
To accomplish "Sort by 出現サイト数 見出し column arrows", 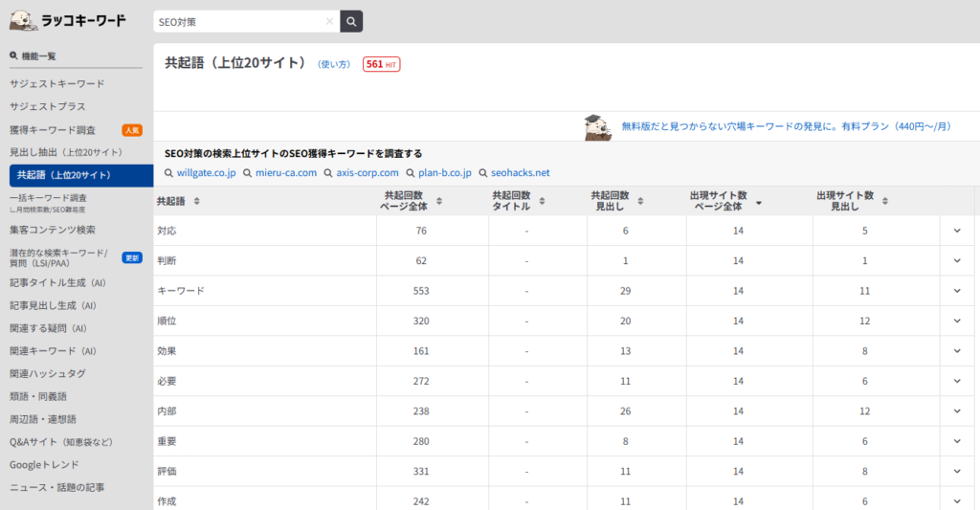I will point(885,201).
